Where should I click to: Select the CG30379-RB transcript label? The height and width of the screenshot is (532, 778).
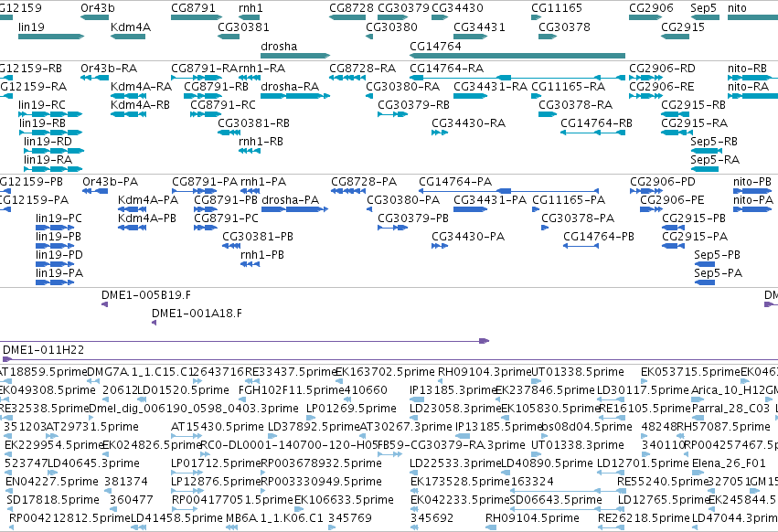[414, 105]
